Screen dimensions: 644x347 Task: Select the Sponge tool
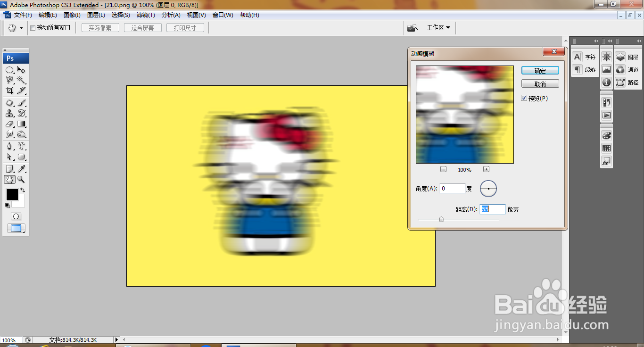[x=21, y=134]
